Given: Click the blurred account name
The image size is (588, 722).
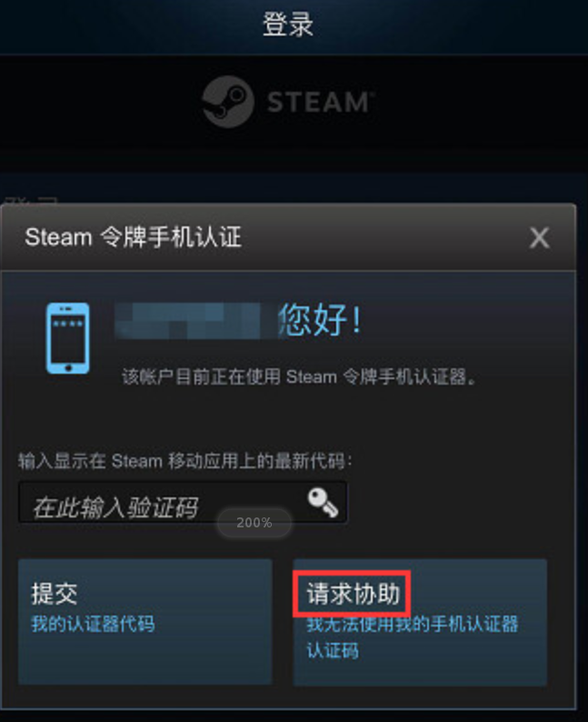Looking at the screenshot, I should pyautogui.click(x=196, y=321).
